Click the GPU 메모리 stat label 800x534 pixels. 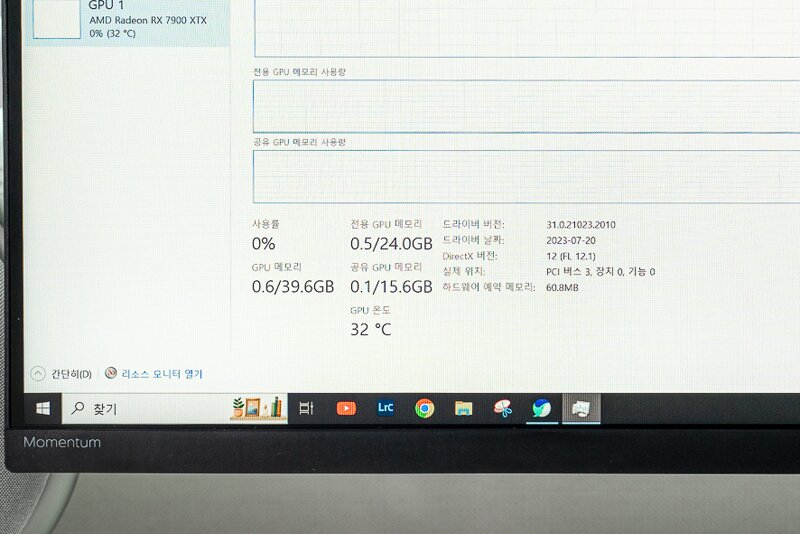pyautogui.click(x=277, y=267)
